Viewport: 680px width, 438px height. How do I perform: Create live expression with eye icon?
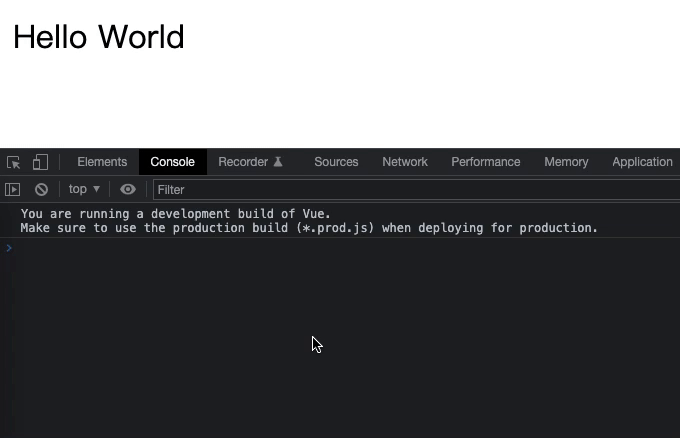click(x=128, y=190)
